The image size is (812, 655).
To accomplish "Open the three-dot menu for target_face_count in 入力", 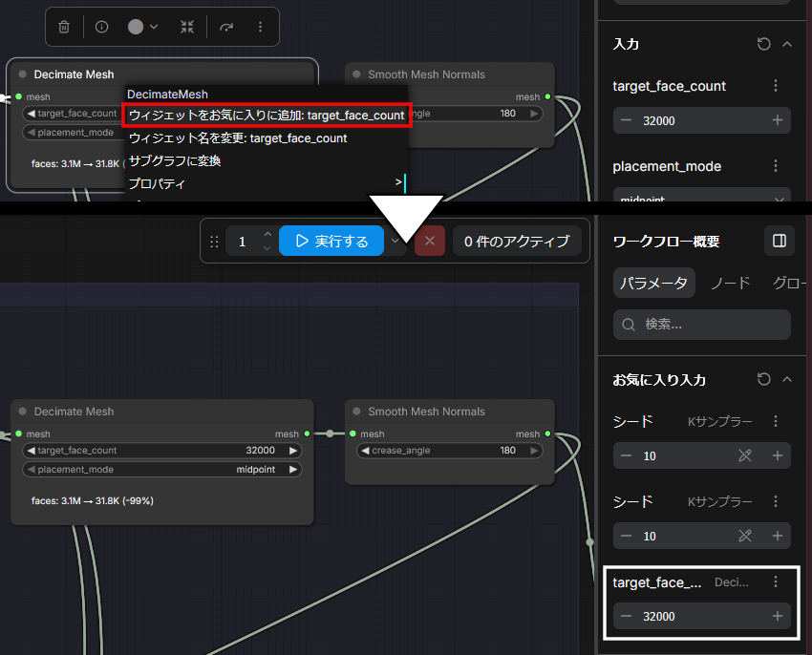I will [776, 85].
